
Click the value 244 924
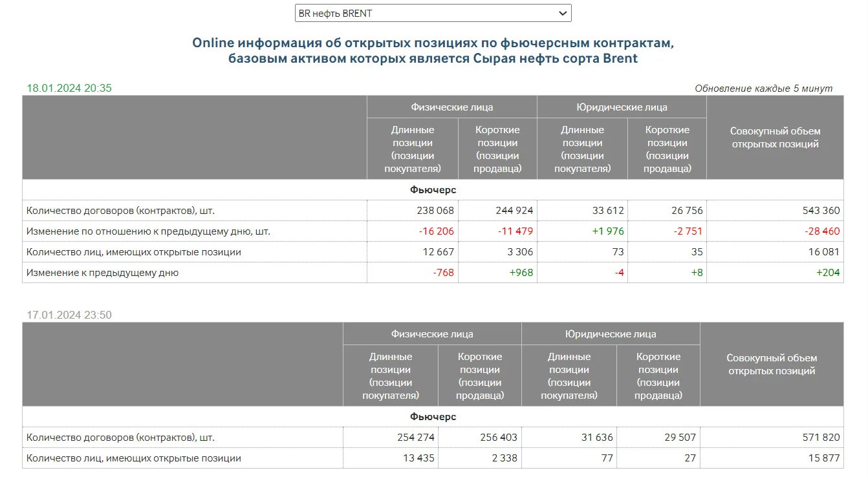[514, 211]
